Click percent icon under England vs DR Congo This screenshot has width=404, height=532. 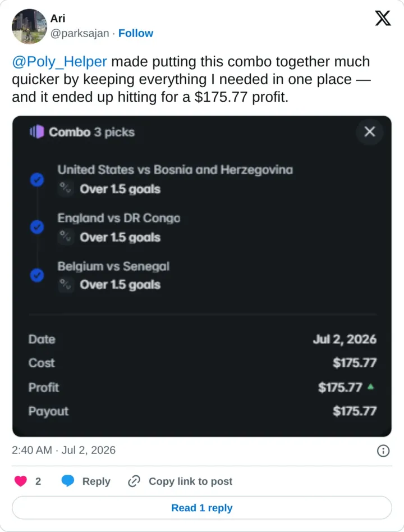(66, 237)
